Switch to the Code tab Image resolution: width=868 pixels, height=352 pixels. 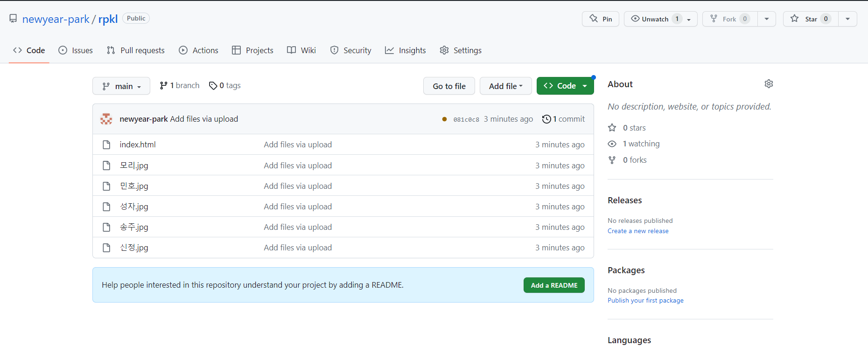29,50
